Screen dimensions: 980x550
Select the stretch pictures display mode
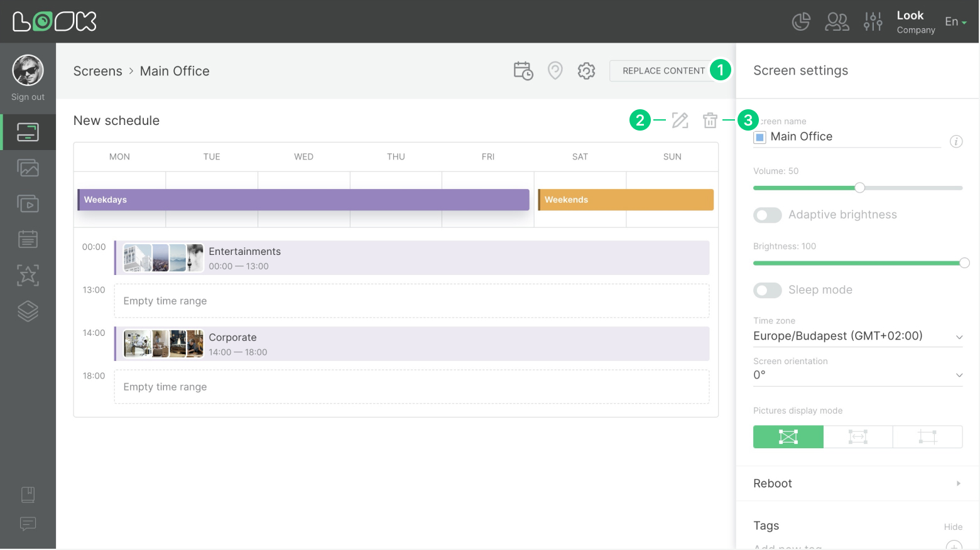857,436
